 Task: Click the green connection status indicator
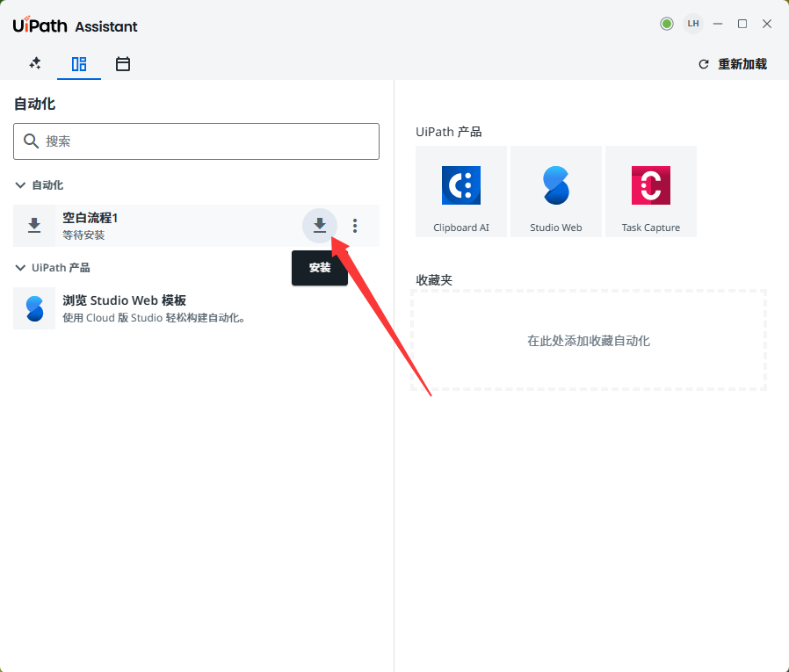click(667, 24)
